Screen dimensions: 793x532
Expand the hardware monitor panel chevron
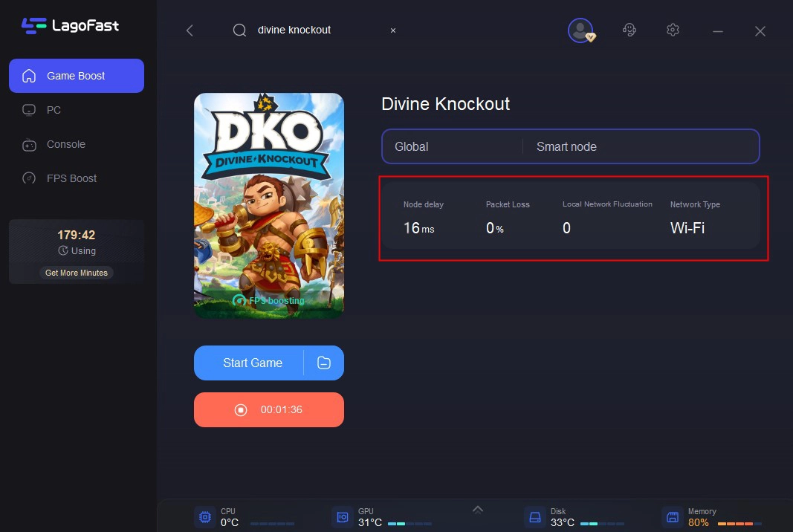478,509
